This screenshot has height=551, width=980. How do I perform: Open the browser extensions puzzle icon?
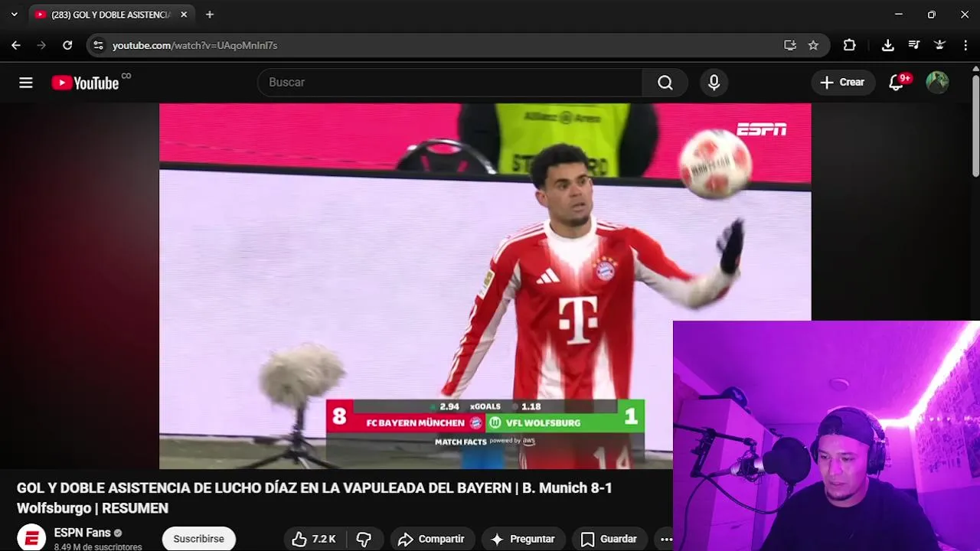coord(849,45)
